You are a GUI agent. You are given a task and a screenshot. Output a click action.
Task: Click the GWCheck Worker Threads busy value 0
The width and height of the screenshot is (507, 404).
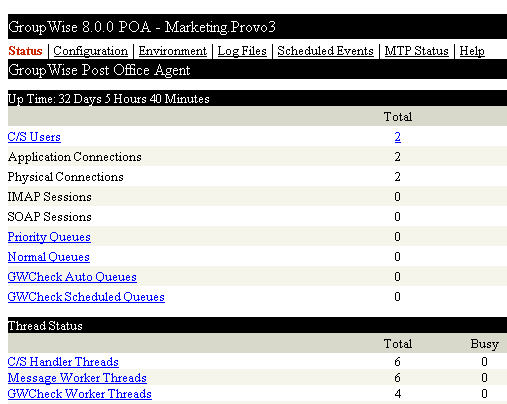pos(484,394)
